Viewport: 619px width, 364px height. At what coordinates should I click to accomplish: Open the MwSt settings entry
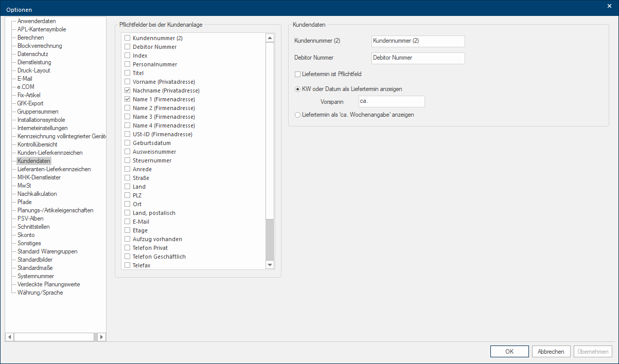(x=24, y=186)
